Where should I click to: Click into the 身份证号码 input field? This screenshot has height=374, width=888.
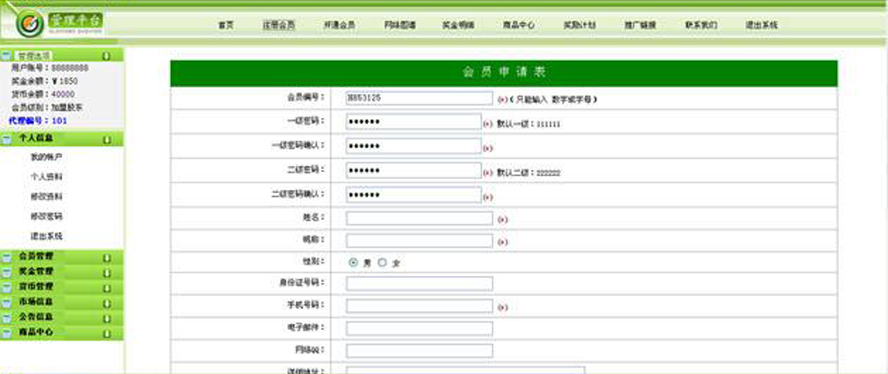(419, 283)
